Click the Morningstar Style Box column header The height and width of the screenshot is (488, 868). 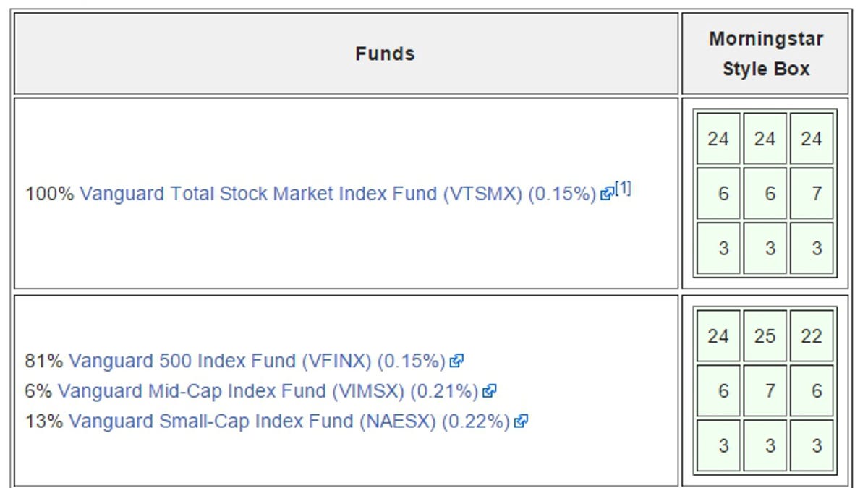[x=765, y=54]
